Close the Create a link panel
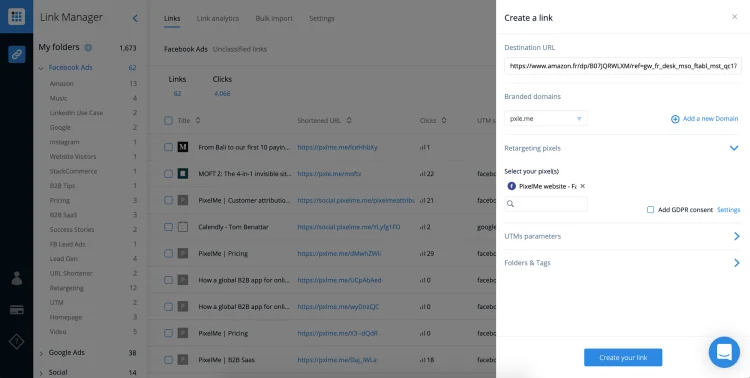 pyautogui.click(x=735, y=17)
